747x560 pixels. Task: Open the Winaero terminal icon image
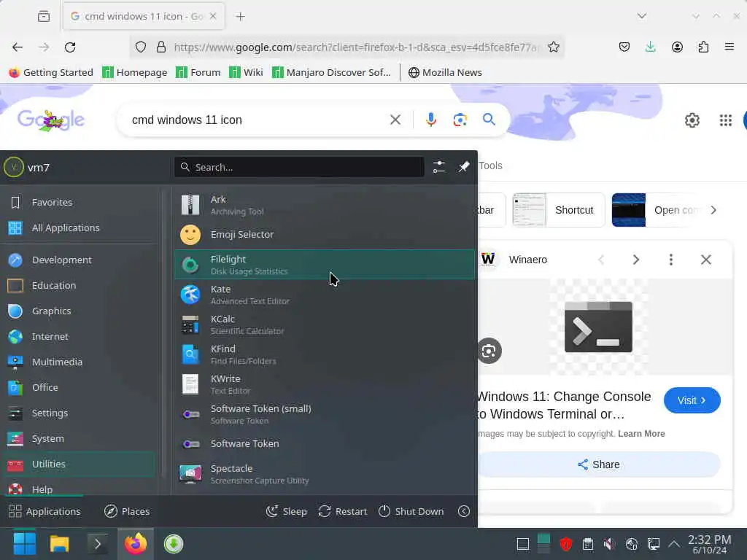[x=598, y=327]
